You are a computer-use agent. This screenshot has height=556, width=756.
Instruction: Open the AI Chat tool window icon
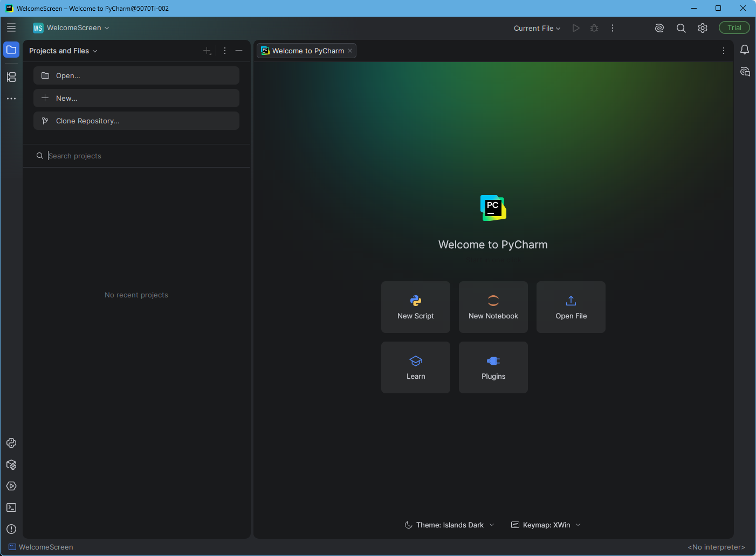[745, 72]
